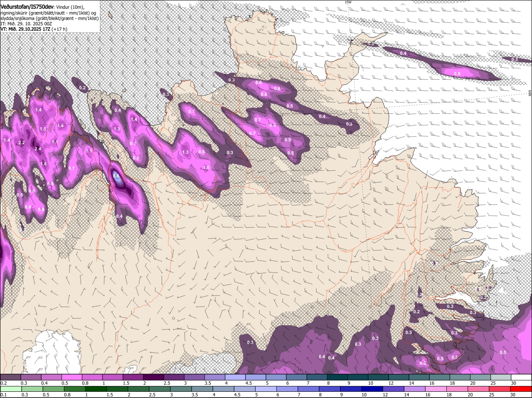Pick the white 30 swatch in upper legend
This screenshot has height=398, width=532.
[x=522, y=377]
